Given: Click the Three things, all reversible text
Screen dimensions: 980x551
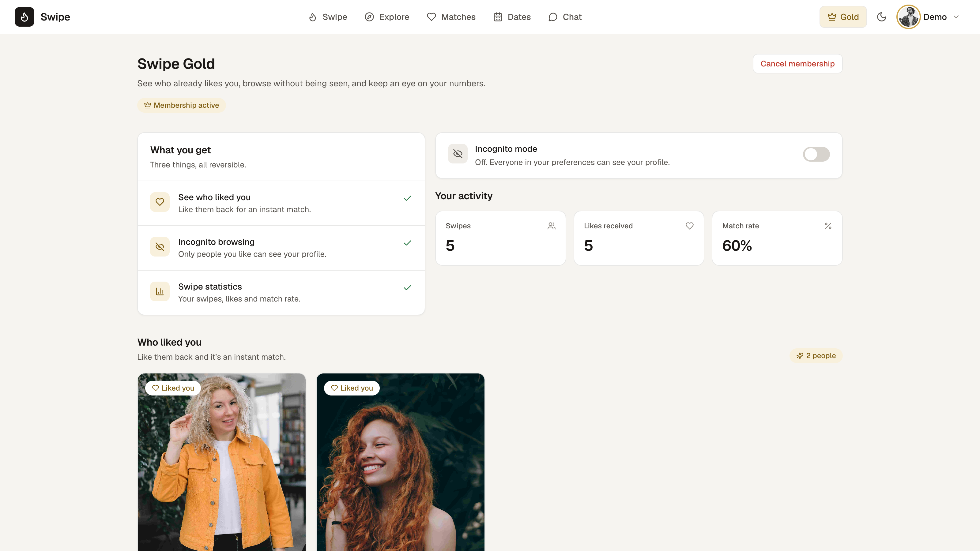Looking at the screenshot, I should pos(198,165).
